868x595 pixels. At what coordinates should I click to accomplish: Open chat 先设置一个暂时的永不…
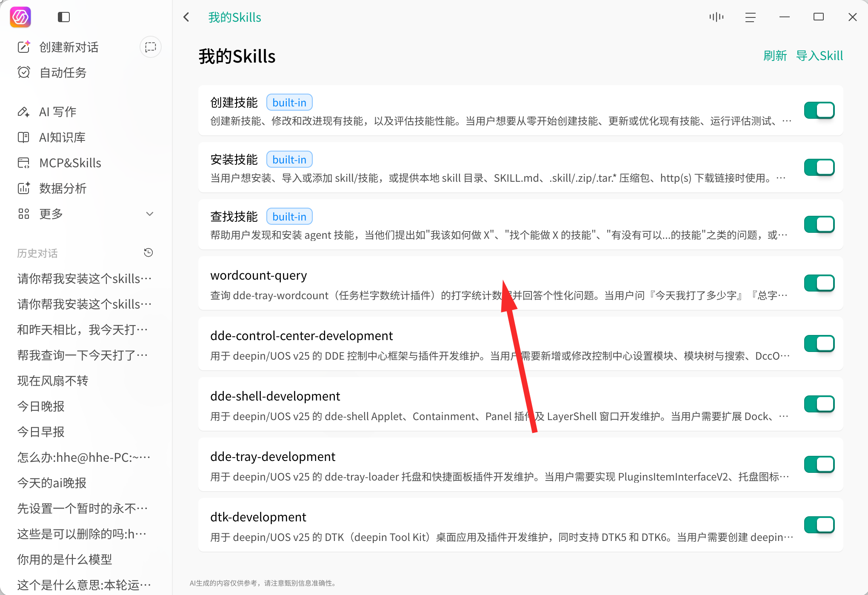pos(83,508)
